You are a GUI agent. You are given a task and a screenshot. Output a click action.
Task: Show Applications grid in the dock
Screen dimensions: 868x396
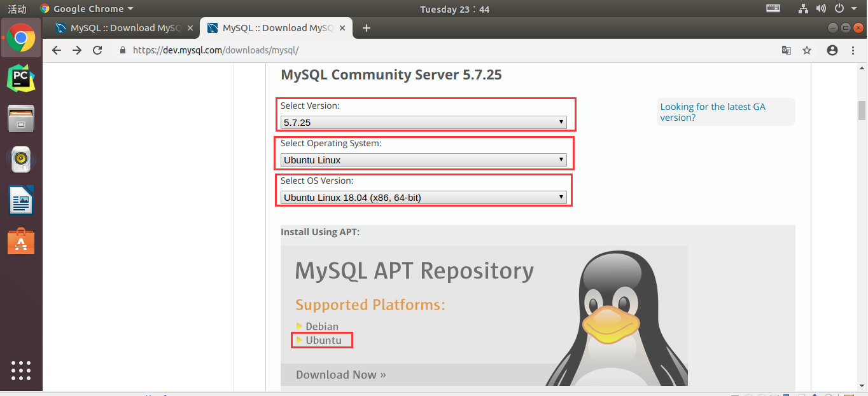tap(21, 370)
